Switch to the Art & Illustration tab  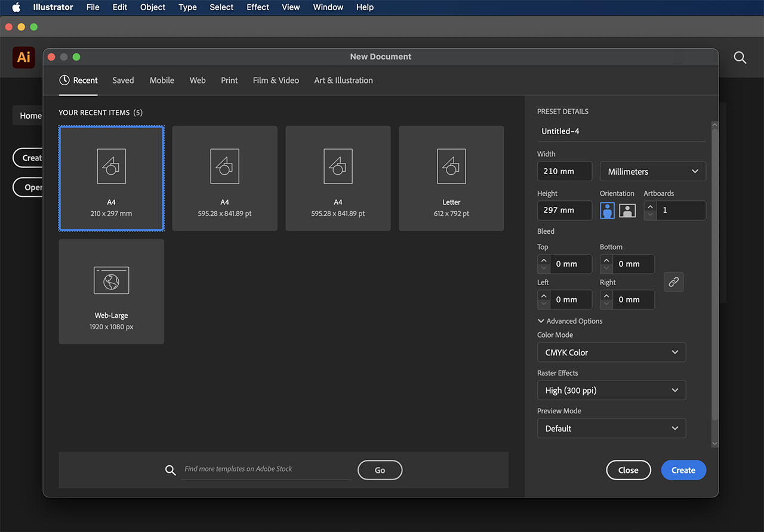coord(343,80)
